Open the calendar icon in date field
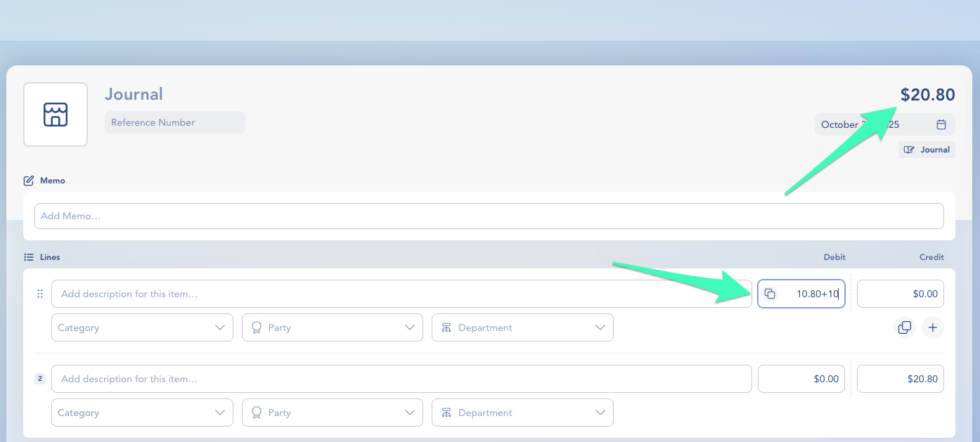 pyautogui.click(x=941, y=124)
